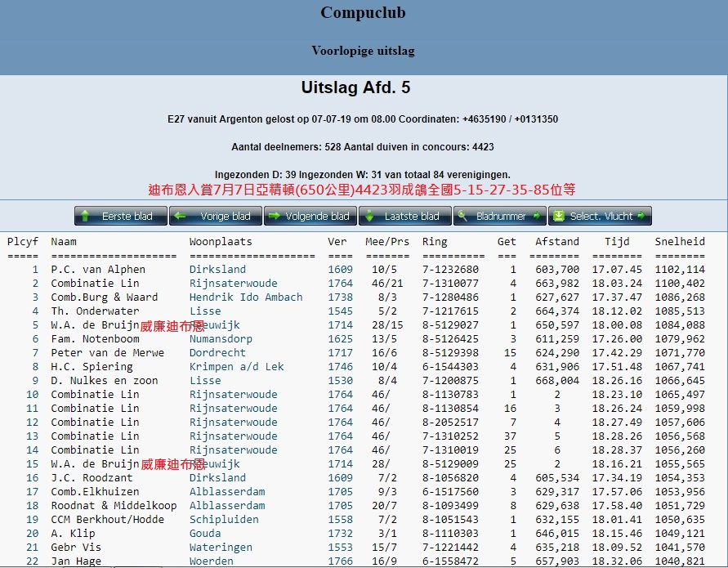Click the 'Woonplaats' column header

tap(221, 242)
